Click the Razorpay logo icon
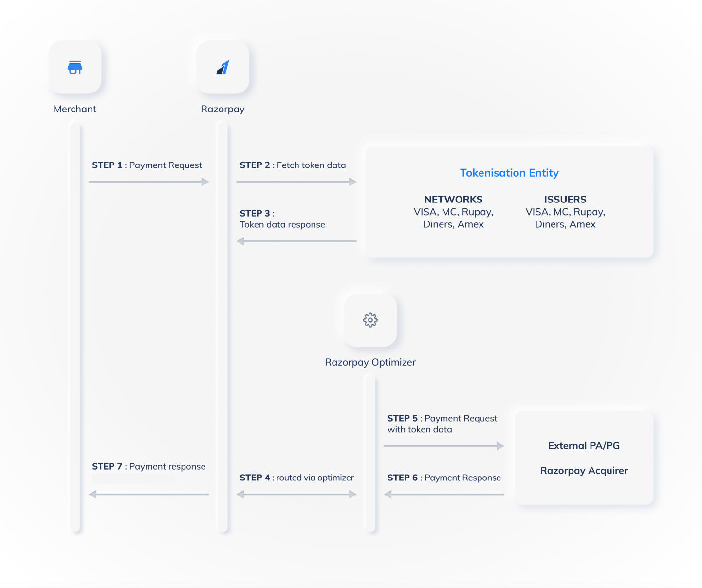702x588 pixels. click(222, 67)
